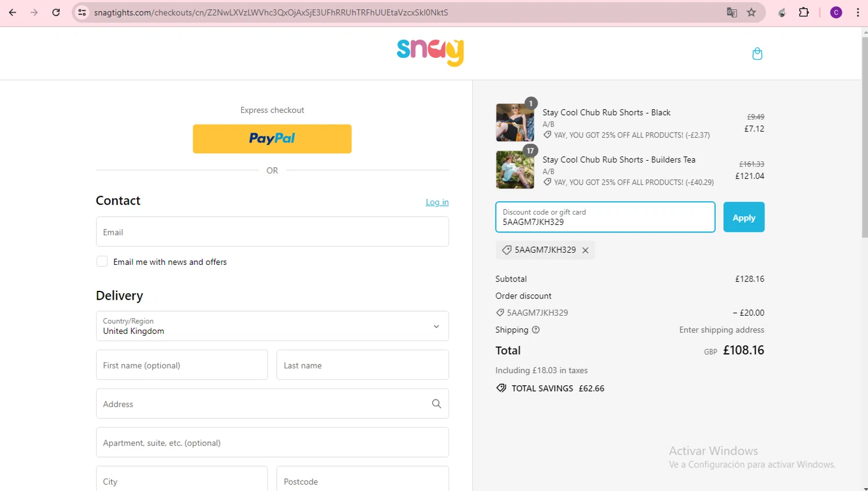Open the Chrome profile avatar
Viewport: 868px width, 491px height.
836,12
